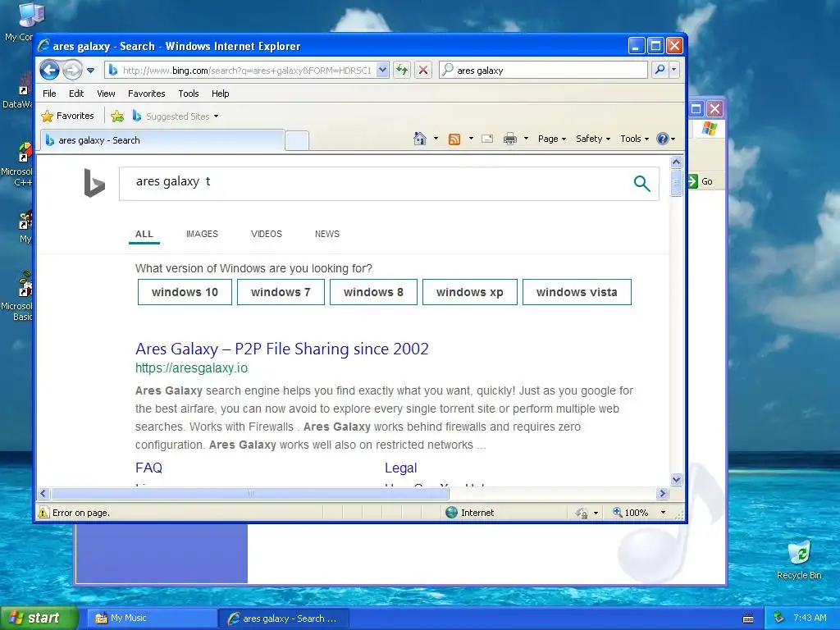The image size is (840, 630).
Task: Run search with toolbar magnifier button
Action: click(x=660, y=70)
